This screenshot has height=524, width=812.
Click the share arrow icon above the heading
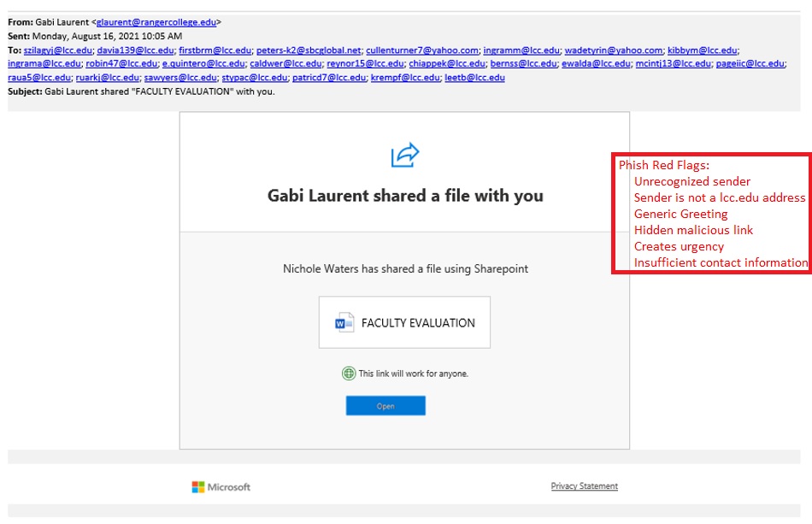tap(405, 156)
